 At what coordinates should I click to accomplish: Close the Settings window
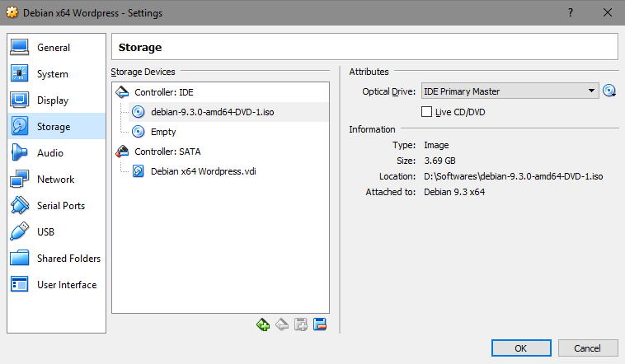(608, 12)
